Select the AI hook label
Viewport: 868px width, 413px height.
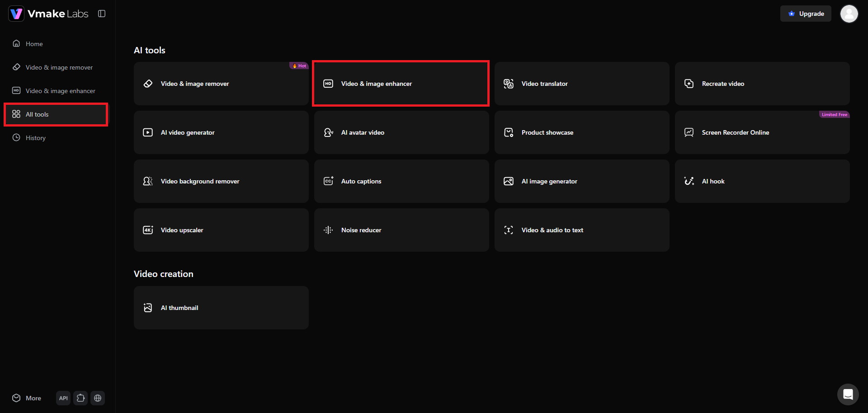pos(713,181)
